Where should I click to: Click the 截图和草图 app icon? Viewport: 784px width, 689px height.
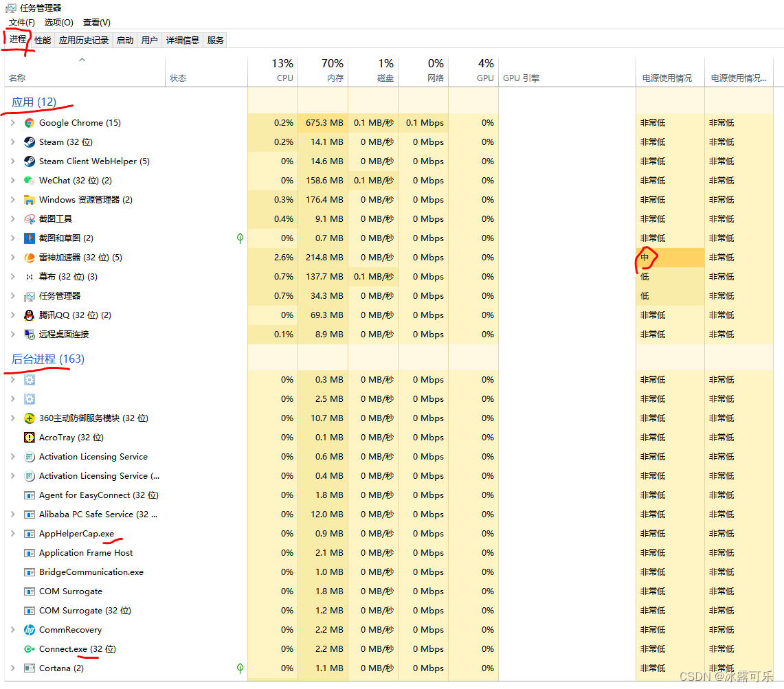(x=30, y=238)
